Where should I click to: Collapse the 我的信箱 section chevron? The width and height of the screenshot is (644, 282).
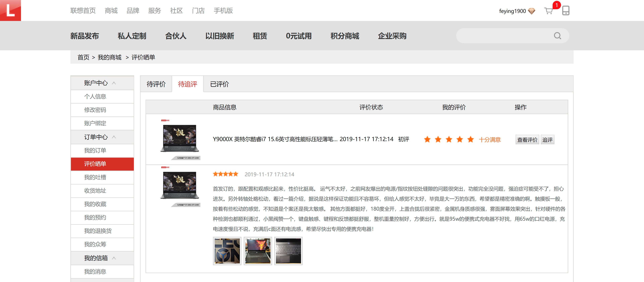pyautogui.click(x=114, y=258)
